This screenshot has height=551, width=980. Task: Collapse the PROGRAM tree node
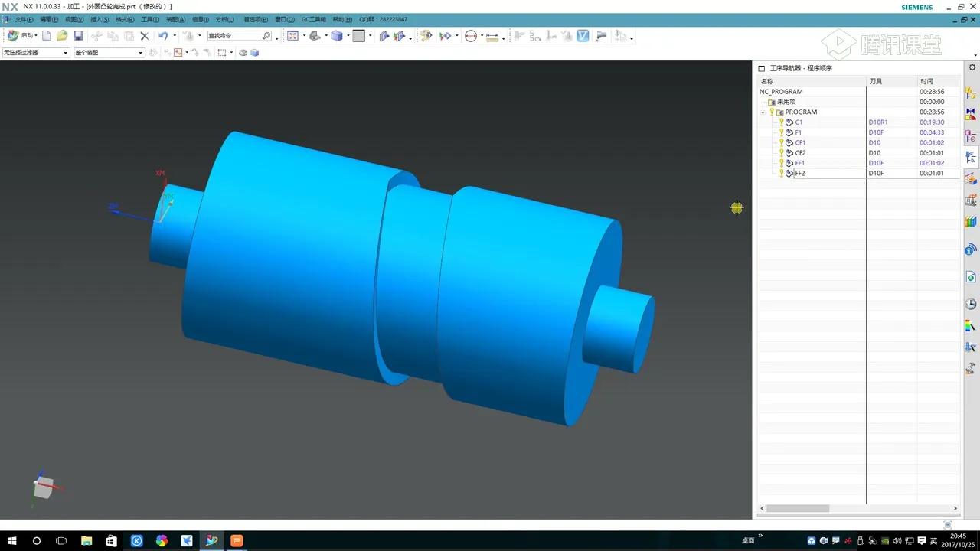(x=763, y=112)
